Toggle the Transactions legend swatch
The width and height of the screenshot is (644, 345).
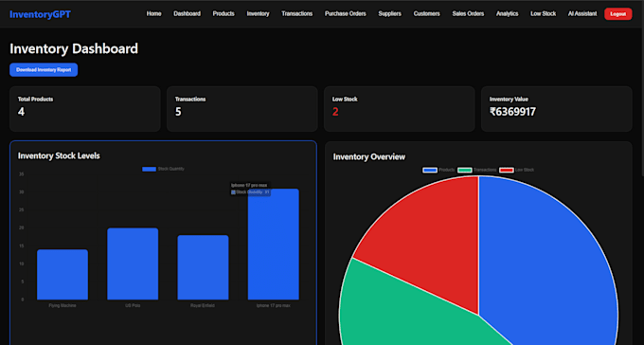pos(465,170)
